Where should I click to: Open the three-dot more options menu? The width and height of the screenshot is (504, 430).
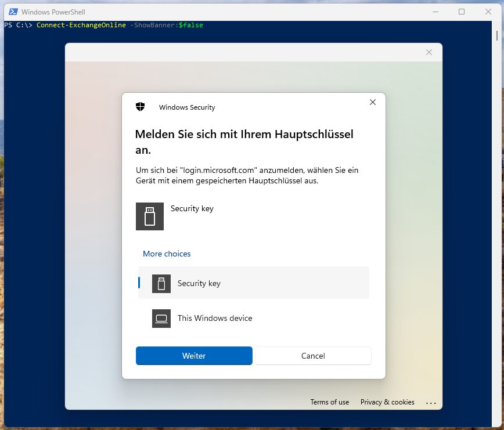click(431, 403)
